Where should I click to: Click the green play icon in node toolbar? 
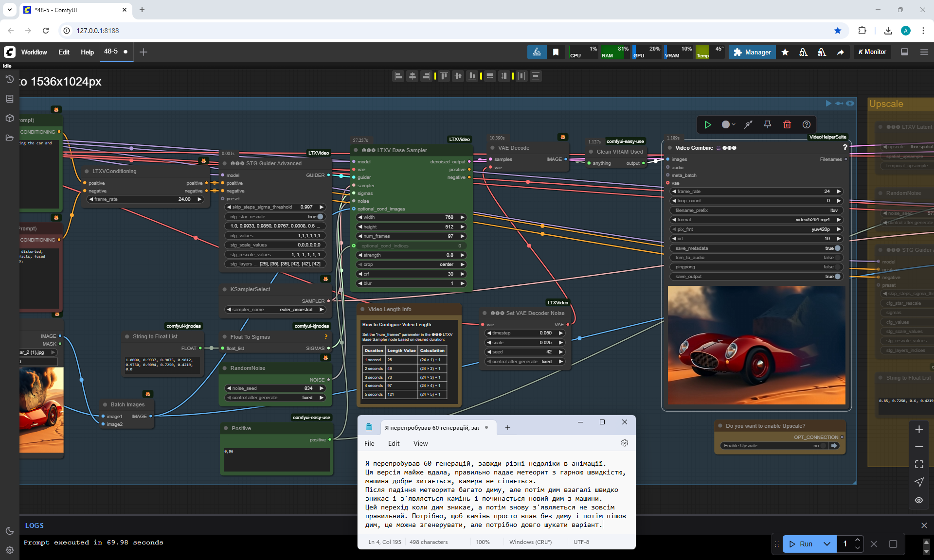pos(708,124)
